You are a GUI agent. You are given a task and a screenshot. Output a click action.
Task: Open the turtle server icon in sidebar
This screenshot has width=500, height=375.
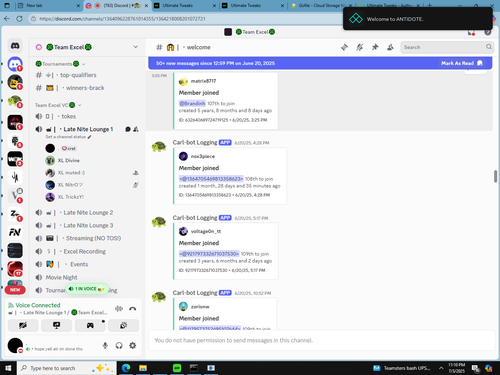[15, 101]
